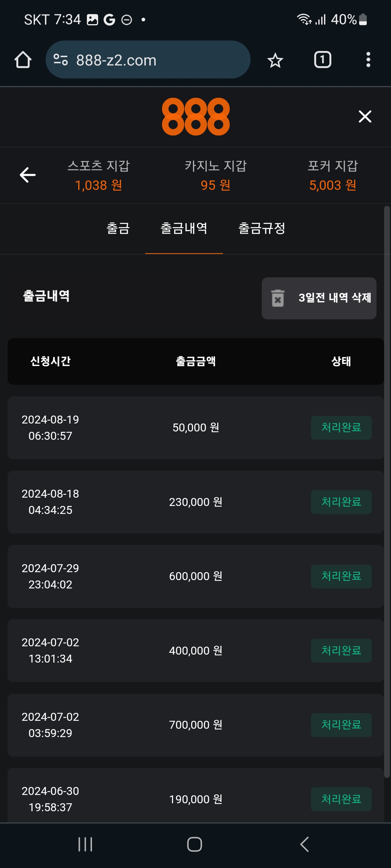Tap the browser home icon
This screenshot has width=391, height=868.
23,60
